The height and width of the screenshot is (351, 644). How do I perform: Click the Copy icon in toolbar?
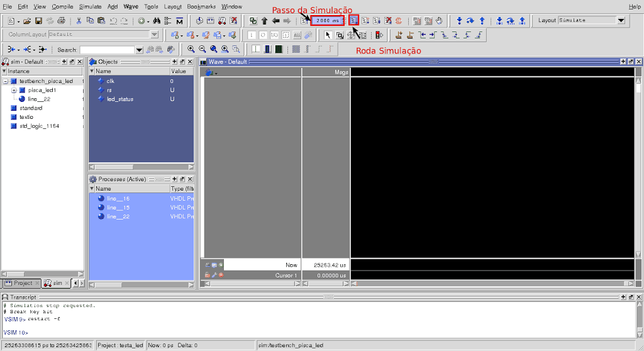click(90, 21)
